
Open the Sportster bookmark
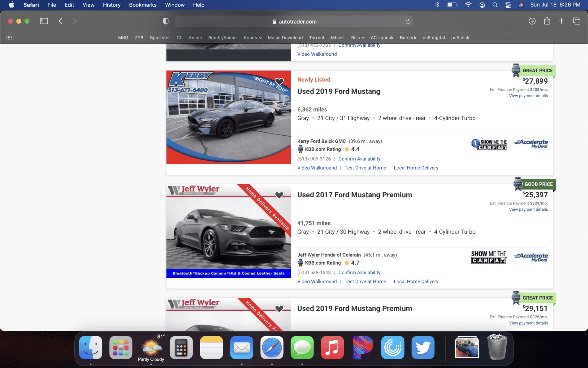click(x=160, y=37)
